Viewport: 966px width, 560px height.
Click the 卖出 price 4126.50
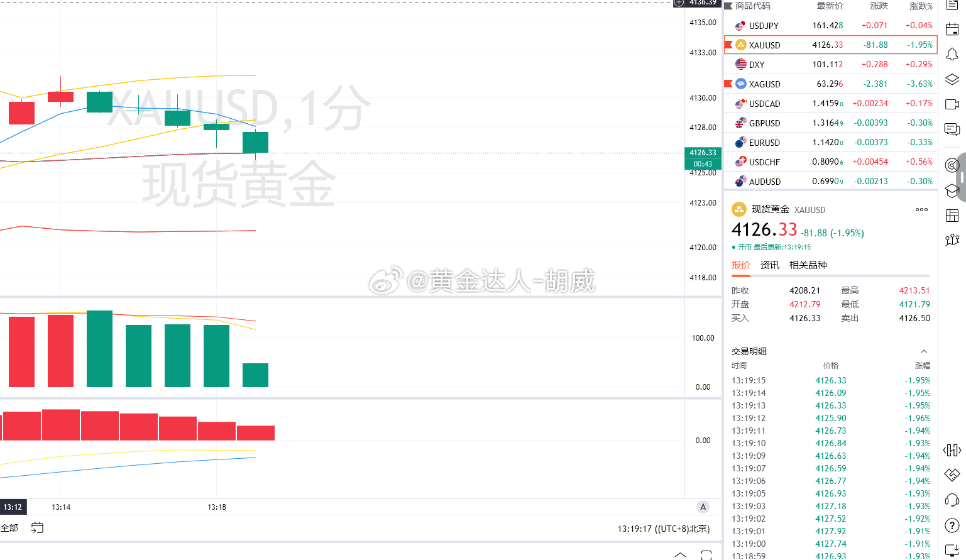click(914, 318)
